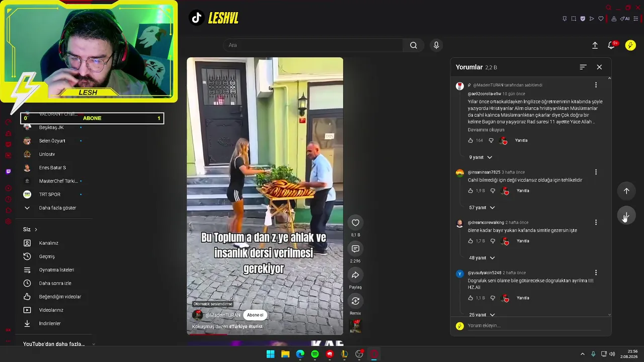Open the Windows Start menu
644x362 pixels.
(x=270, y=354)
